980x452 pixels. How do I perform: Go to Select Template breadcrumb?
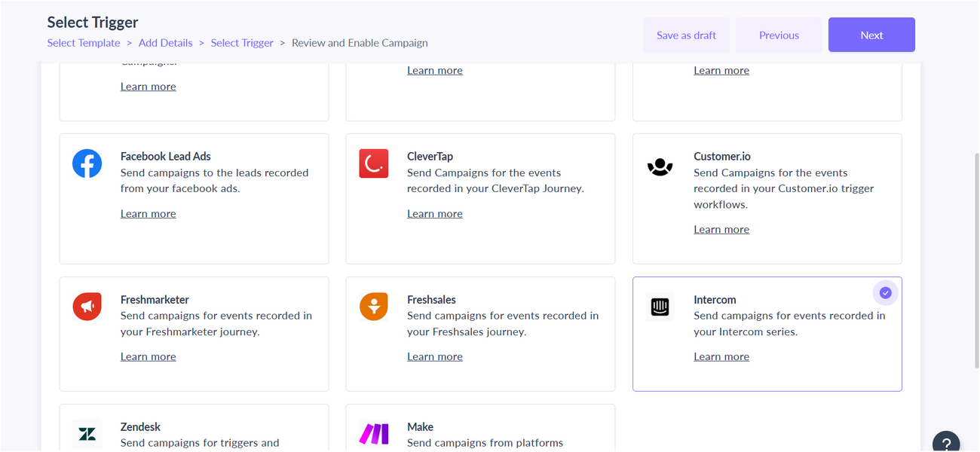[x=84, y=43]
